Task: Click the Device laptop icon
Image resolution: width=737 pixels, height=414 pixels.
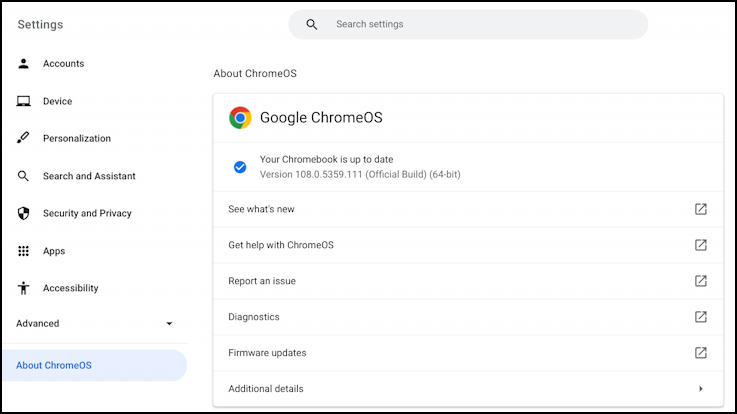Action: 23,101
